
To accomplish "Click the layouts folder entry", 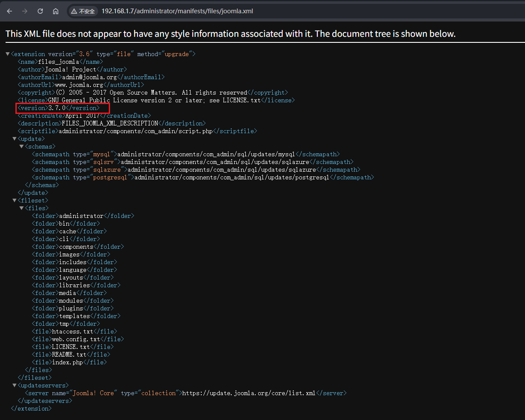I will tap(72, 277).
